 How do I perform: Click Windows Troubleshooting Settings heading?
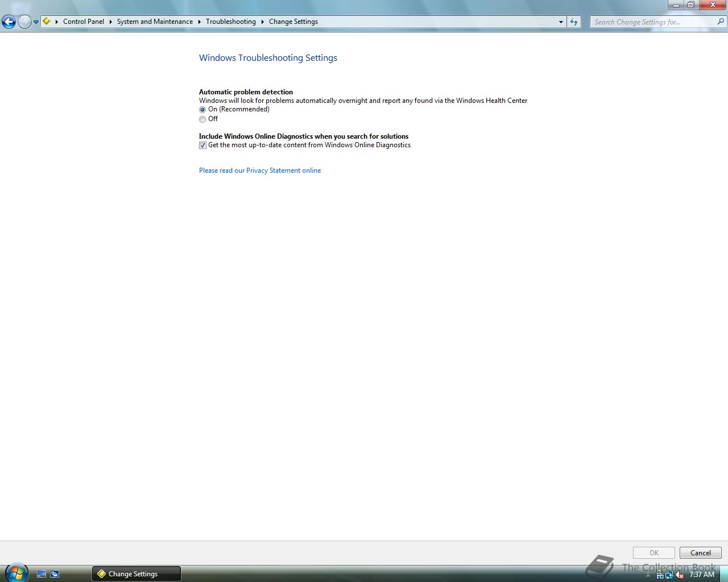268,58
